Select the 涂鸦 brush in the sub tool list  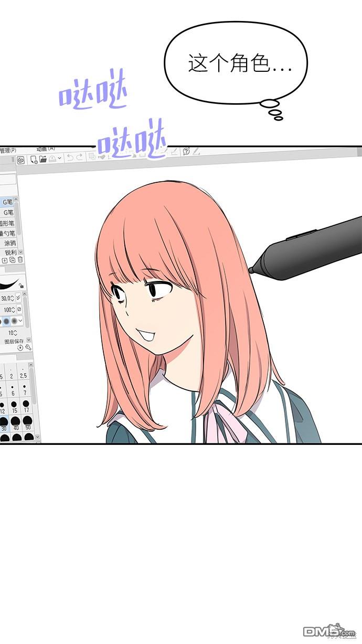pyautogui.click(x=9, y=243)
